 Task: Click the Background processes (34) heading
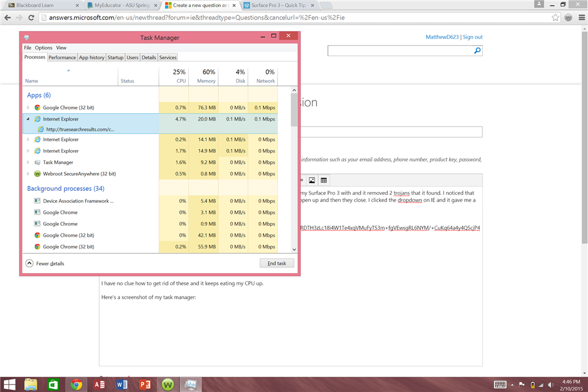click(x=65, y=189)
